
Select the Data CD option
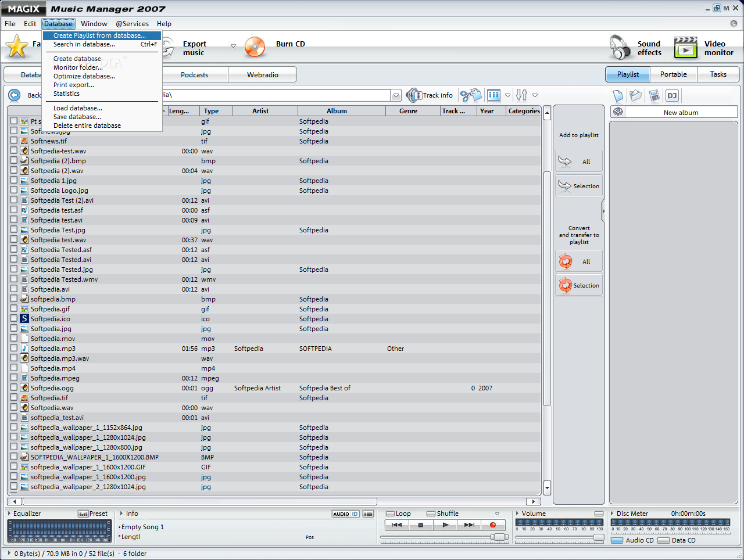tap(663, 540)
